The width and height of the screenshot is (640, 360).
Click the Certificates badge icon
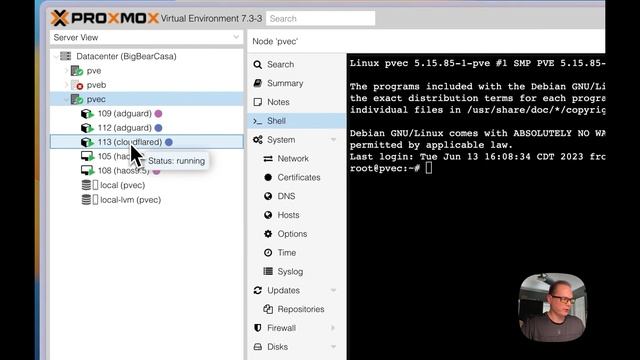(268, 177)
